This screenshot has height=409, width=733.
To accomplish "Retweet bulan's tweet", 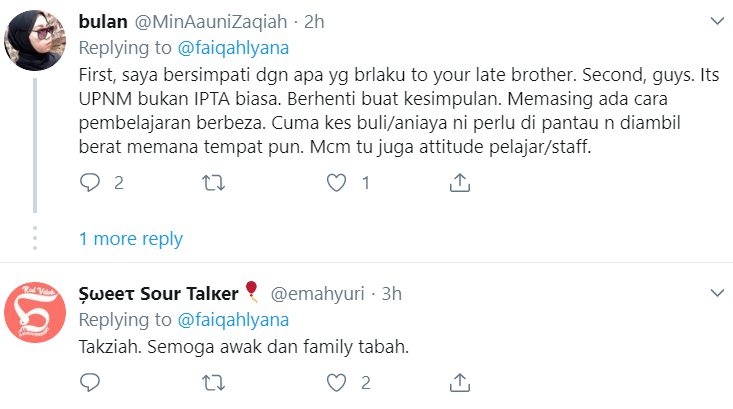I will coord(213,183).
